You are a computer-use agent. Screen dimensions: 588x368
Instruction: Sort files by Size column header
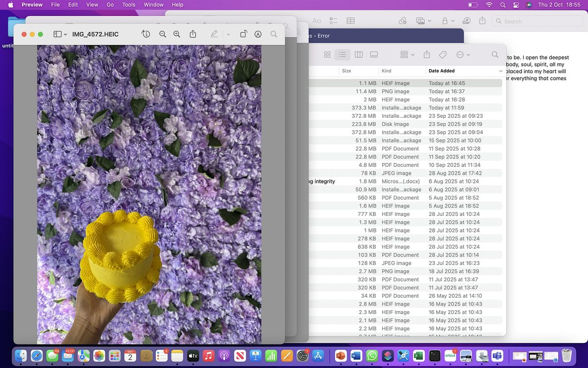(346, 71)
